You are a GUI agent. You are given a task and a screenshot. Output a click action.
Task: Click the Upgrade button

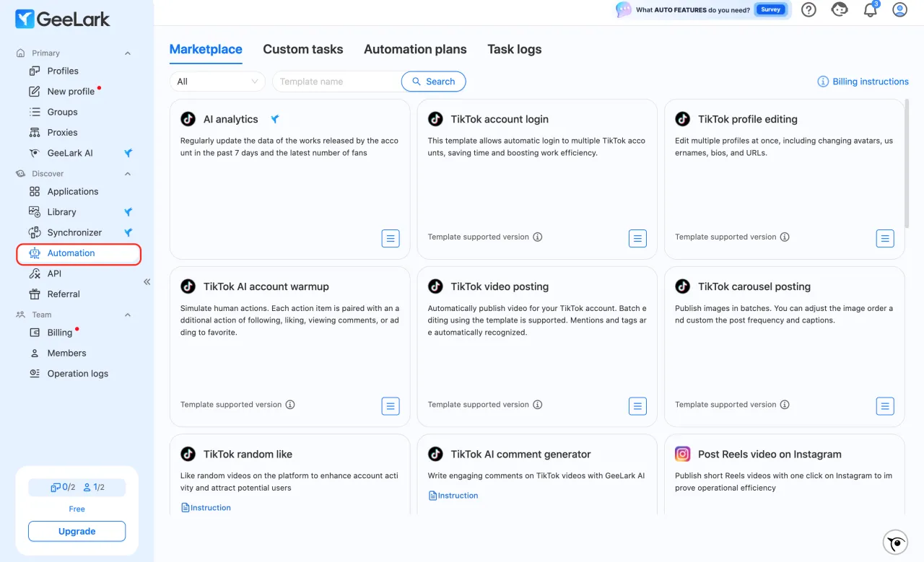click(x=77, y=531)
